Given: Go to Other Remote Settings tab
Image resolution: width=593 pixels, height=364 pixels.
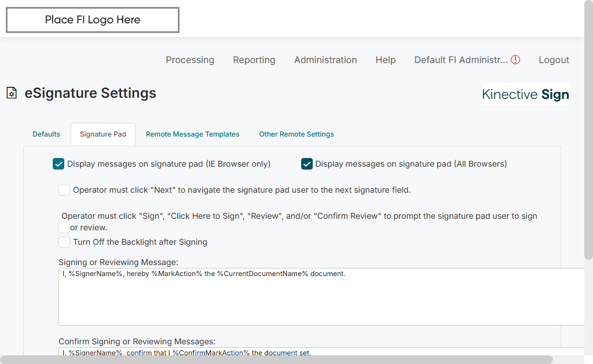Looking at the screenshot, I should pyautogui.click(x=296, y=134).
